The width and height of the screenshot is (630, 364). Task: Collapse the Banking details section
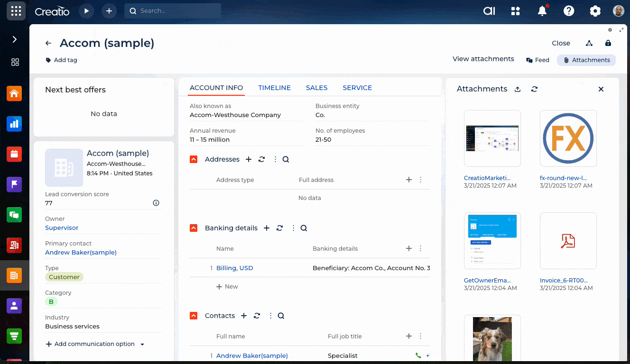194,228
